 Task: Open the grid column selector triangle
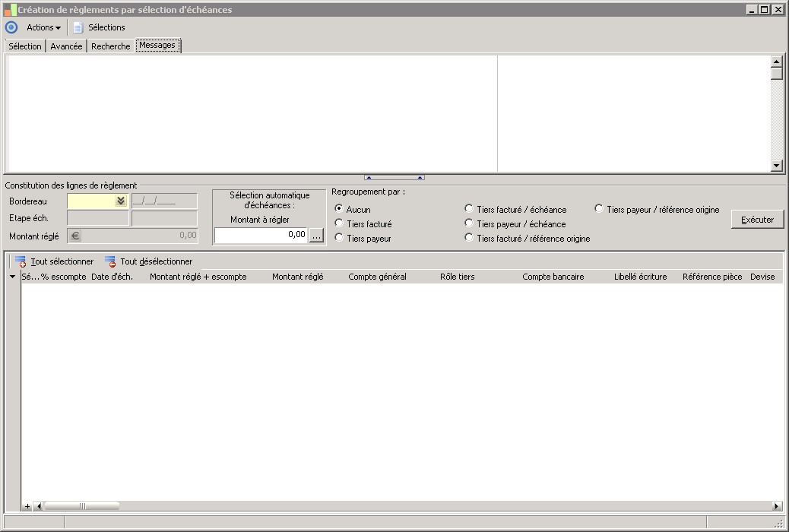tap(13, 277)
